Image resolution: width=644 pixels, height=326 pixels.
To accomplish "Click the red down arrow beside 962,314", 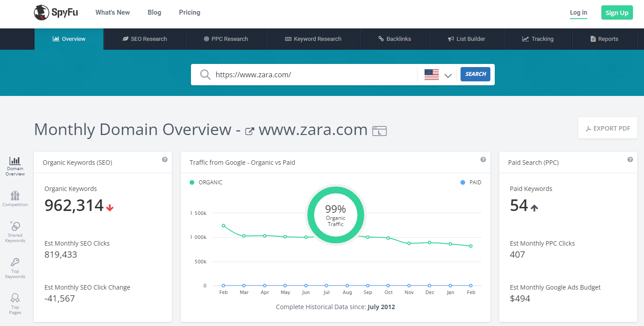I will [110, 207].
